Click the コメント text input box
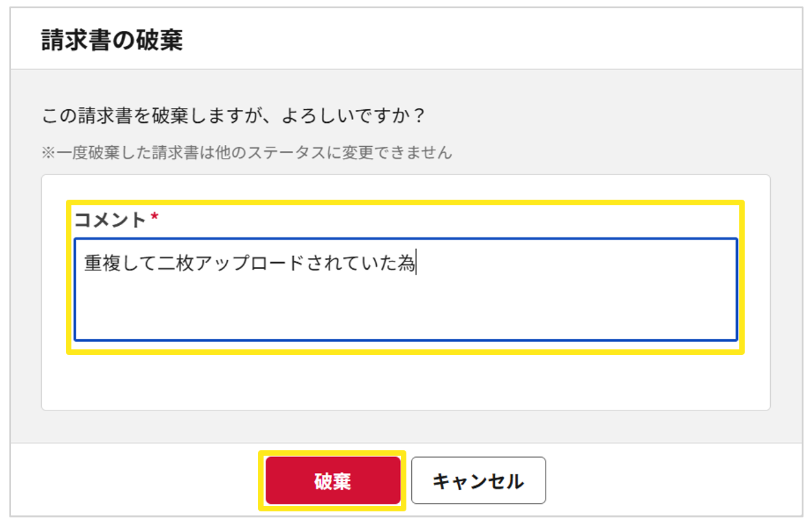This screenshot has height=523, width=812. point(405,302)
